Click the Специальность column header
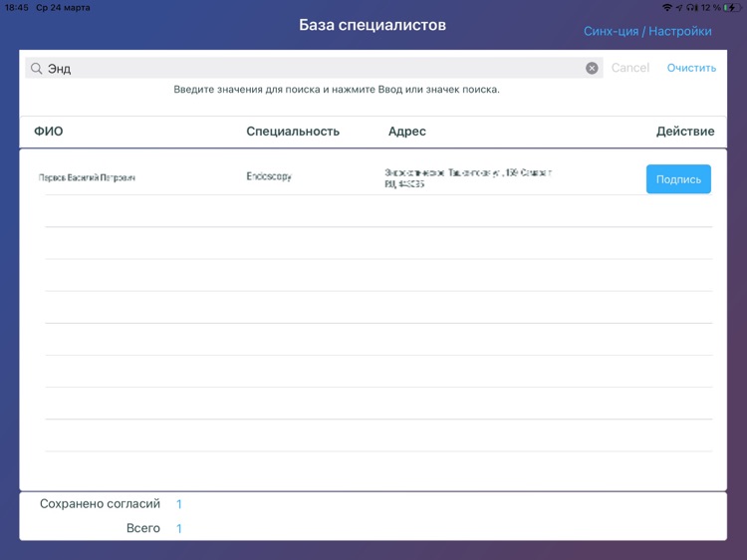The image size is (747, 560). (x=293, y=132)
